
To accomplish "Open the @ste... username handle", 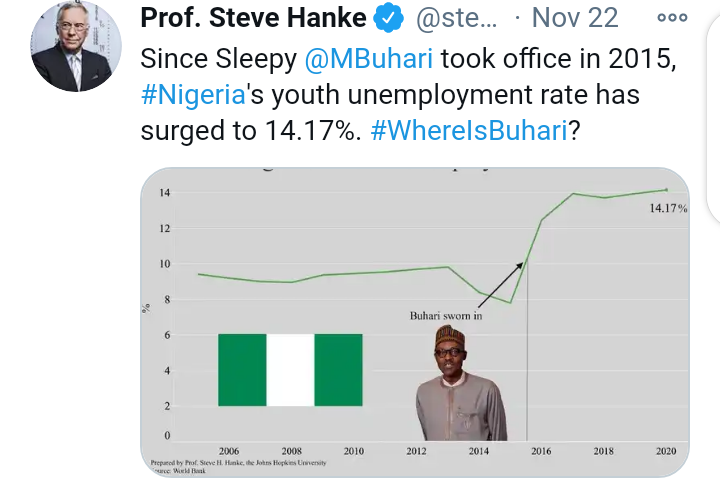I will pos(456,18).
